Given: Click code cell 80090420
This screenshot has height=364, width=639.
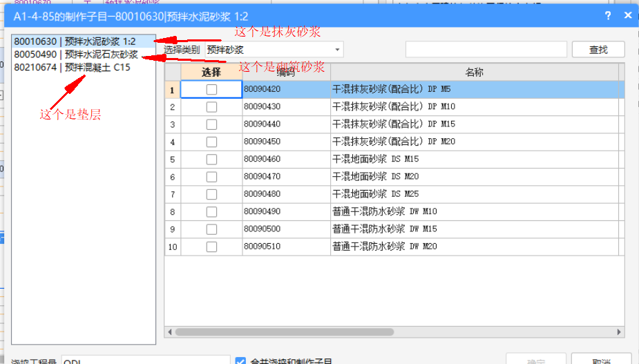Looking at the screenshot, I should click(x=287, y=89).
